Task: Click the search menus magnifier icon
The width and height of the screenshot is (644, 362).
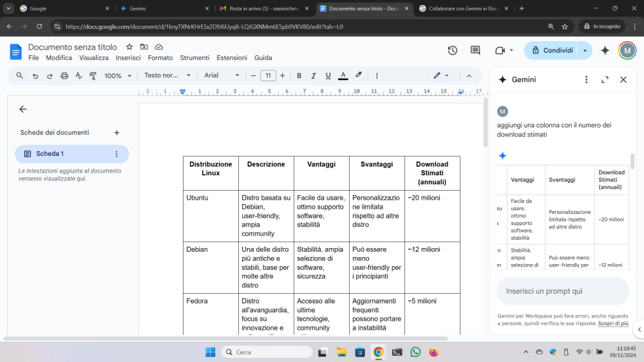Action: tap(19, 75)
